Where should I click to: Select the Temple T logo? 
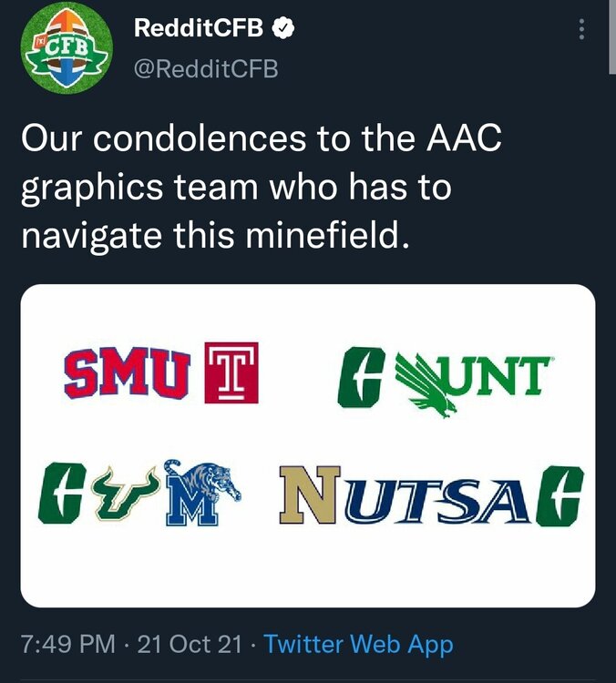[x=233, y=373]
